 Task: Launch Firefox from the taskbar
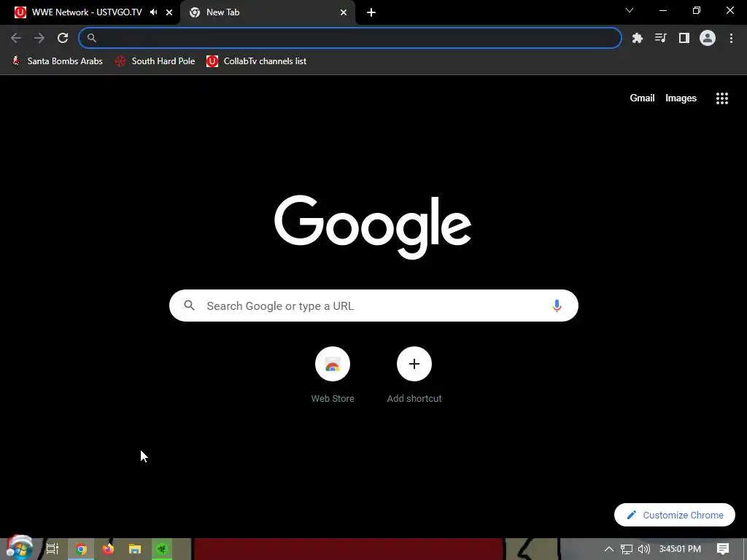point(108,549)
